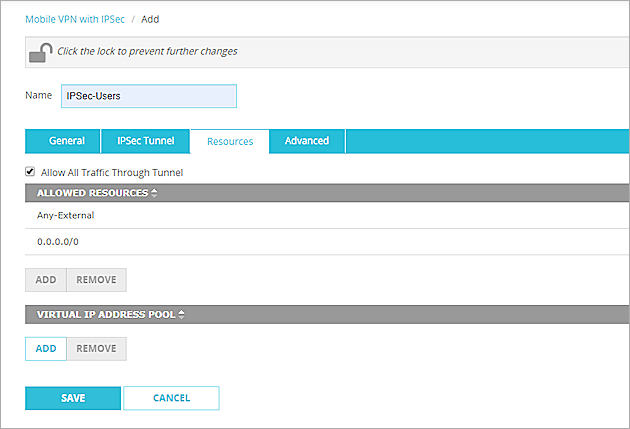Click REMOVE under Virtual IP Address Pool
Screen dimensions: 630x429
(x=96, y=348)
